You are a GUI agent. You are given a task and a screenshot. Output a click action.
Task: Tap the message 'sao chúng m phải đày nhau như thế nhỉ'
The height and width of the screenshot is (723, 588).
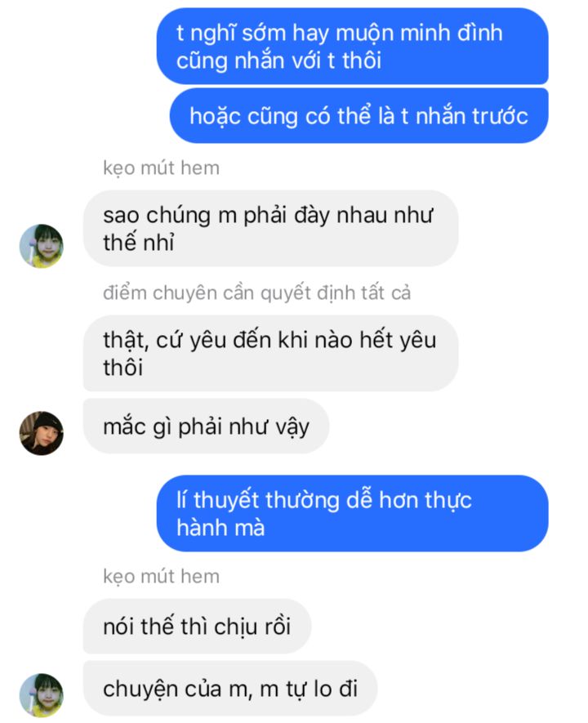pyautogui.click(x=270, y=228)
